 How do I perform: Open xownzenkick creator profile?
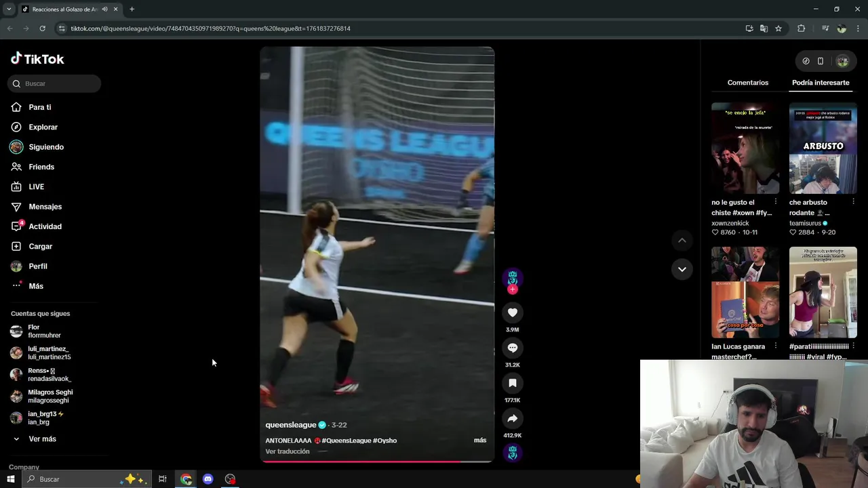[x=730, y=223]
